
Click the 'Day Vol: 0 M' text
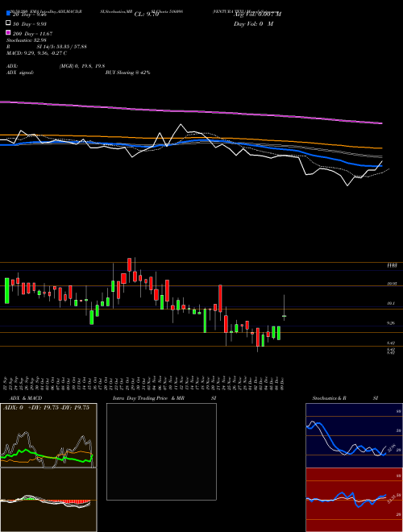[254, 24]
